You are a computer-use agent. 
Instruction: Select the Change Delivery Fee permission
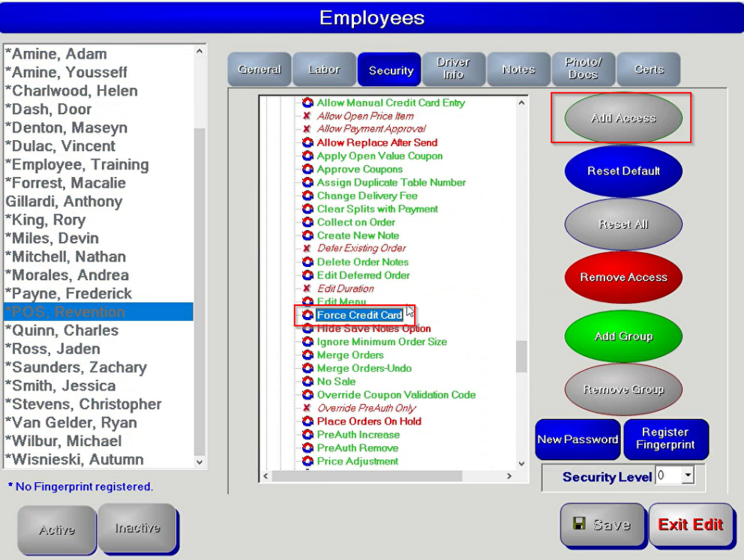(x=367, y=196)
